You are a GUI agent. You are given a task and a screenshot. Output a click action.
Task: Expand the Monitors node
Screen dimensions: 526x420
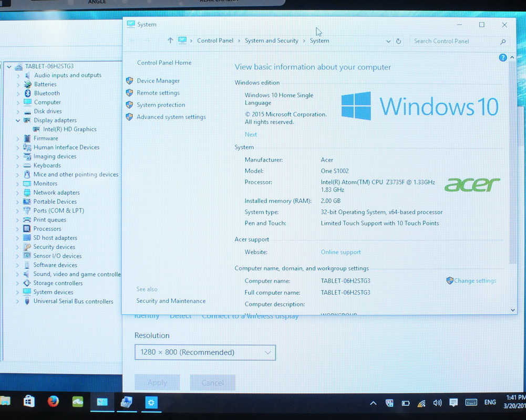[x=17, y=184]
